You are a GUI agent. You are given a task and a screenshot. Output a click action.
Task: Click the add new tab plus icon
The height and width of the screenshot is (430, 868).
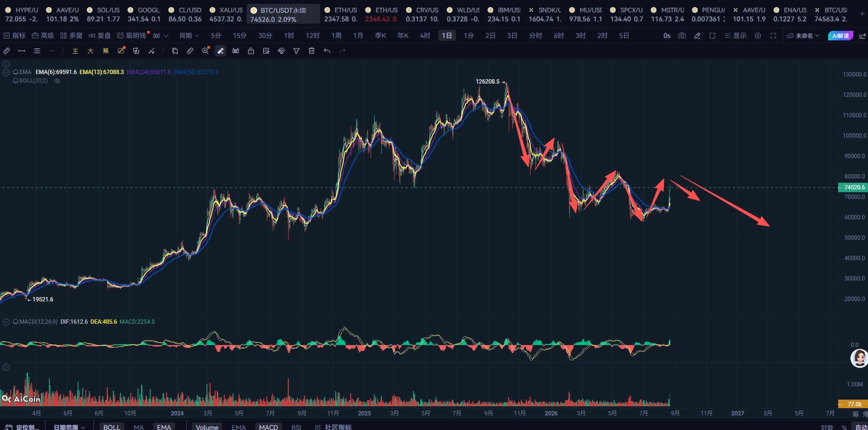click(862, 14)
